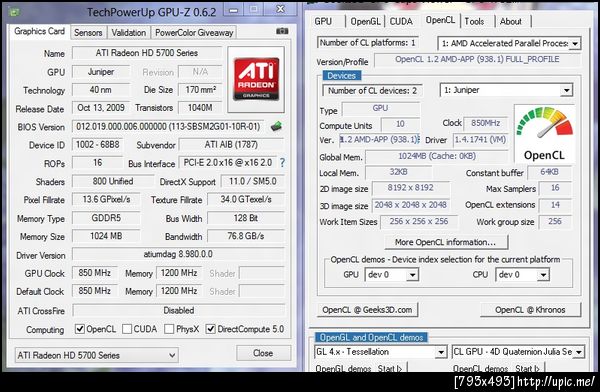The width and height of the screenshot is (600, 392).
Task: Click the 'Number of CL devices: 2' field
Action: pos(372,91)
